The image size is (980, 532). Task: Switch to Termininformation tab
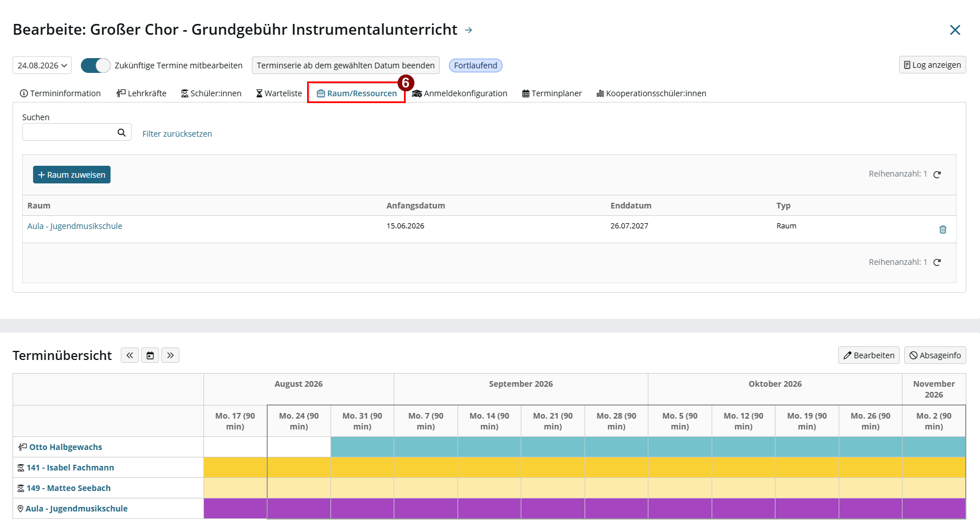click(x=60, y=93)
